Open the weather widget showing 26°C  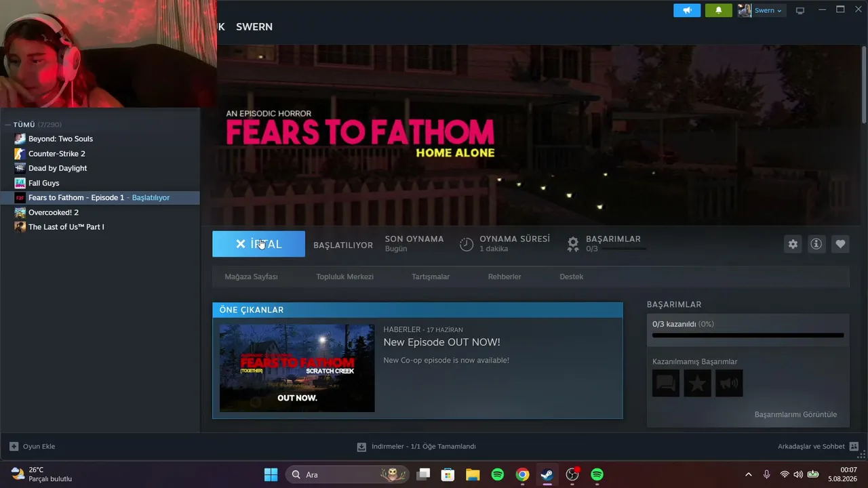click(42, 474)
